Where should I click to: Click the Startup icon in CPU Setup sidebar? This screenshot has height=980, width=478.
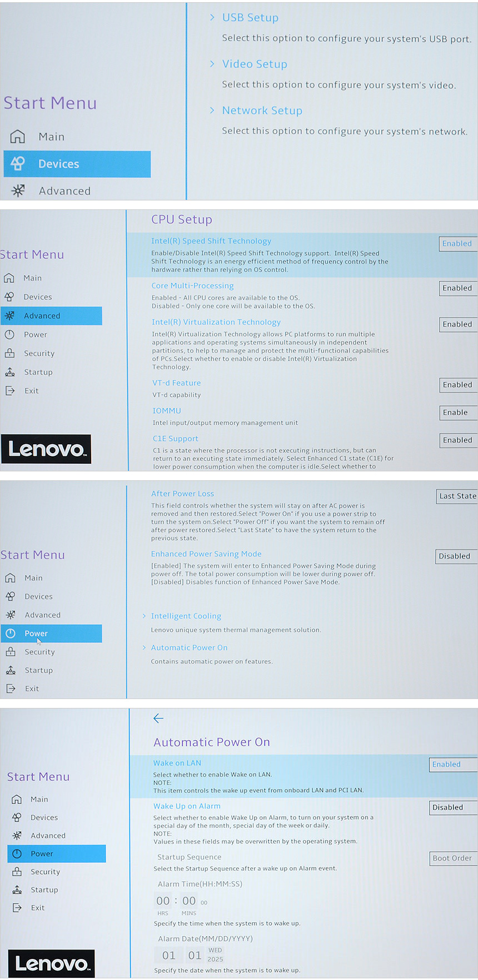pyautogui.click(x=10, y=372)
